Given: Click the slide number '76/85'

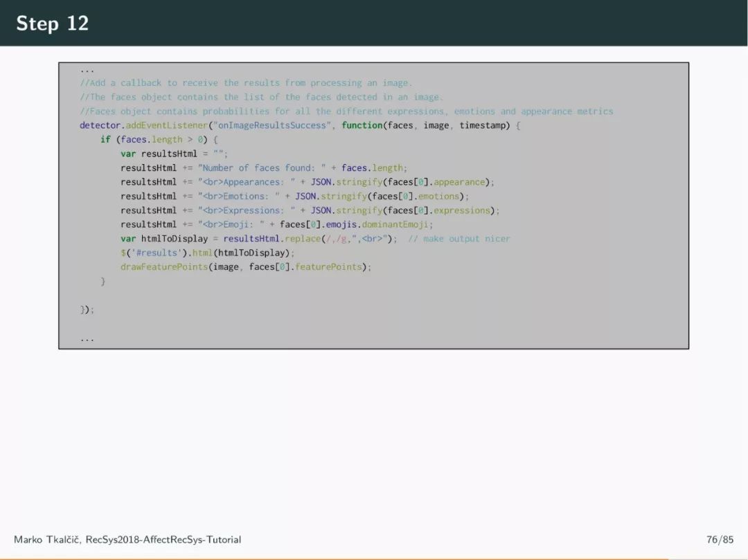Looking at the screenshot, I should tap(720, 539).
